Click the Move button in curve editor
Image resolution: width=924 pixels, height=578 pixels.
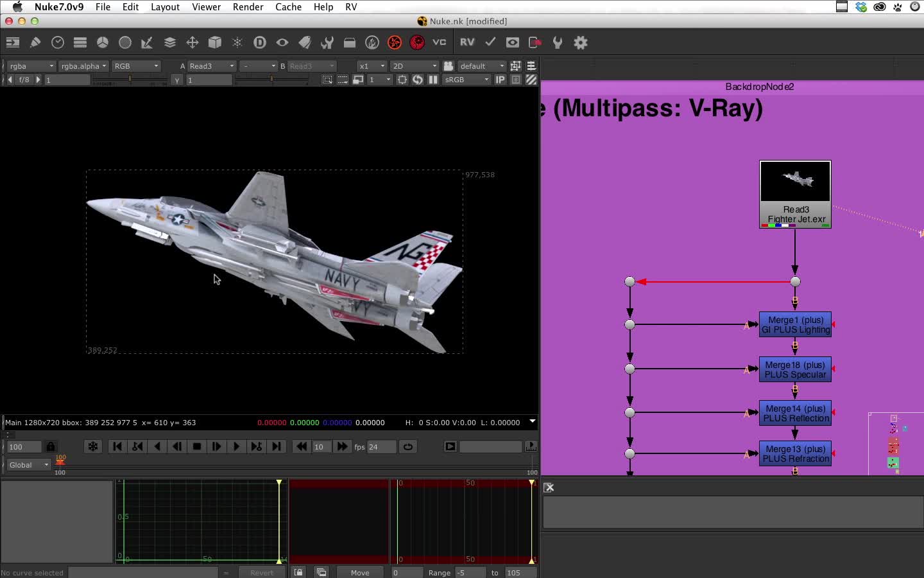pyautogui.click(x=360, y=573)
